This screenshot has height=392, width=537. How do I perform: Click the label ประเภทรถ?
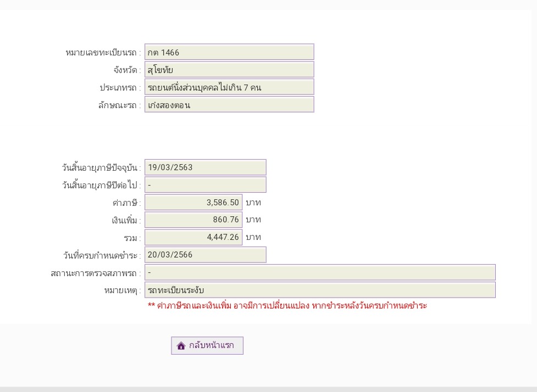[120, 87]
